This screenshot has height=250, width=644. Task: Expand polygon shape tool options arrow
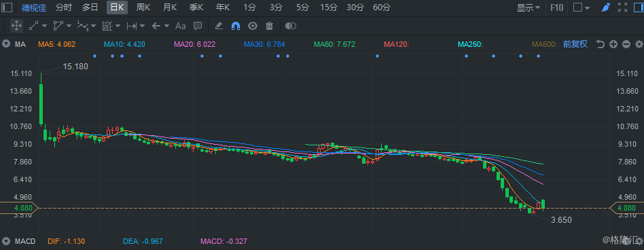pyautogui.click(x=69, y=26)
